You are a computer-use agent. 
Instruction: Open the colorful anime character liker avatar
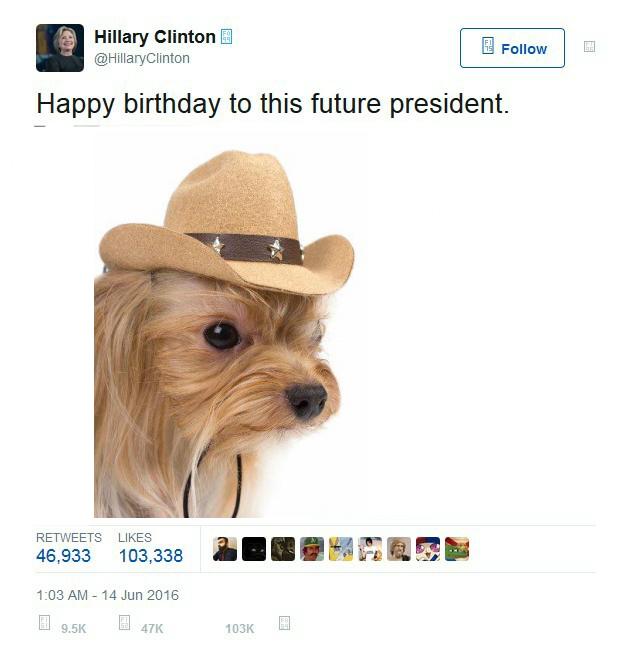pos(428,549)
